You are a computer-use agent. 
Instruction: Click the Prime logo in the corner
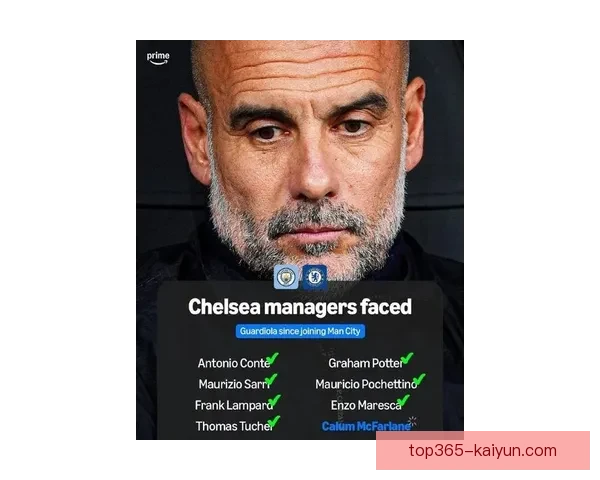pyautogui.click(x=158, y=58)
